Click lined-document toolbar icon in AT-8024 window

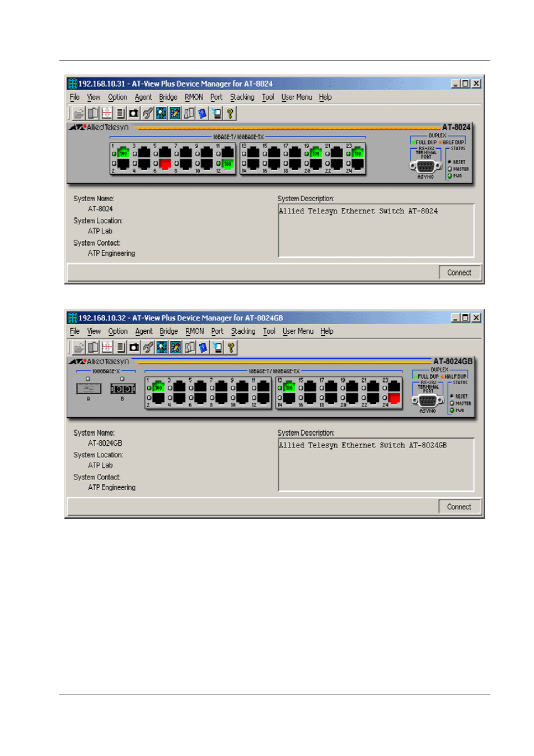120,113
